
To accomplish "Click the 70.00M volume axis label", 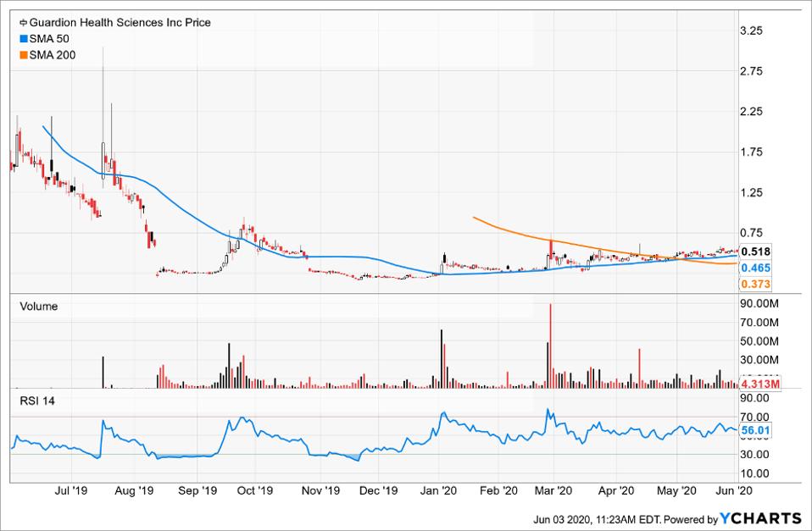I will 759,323.
